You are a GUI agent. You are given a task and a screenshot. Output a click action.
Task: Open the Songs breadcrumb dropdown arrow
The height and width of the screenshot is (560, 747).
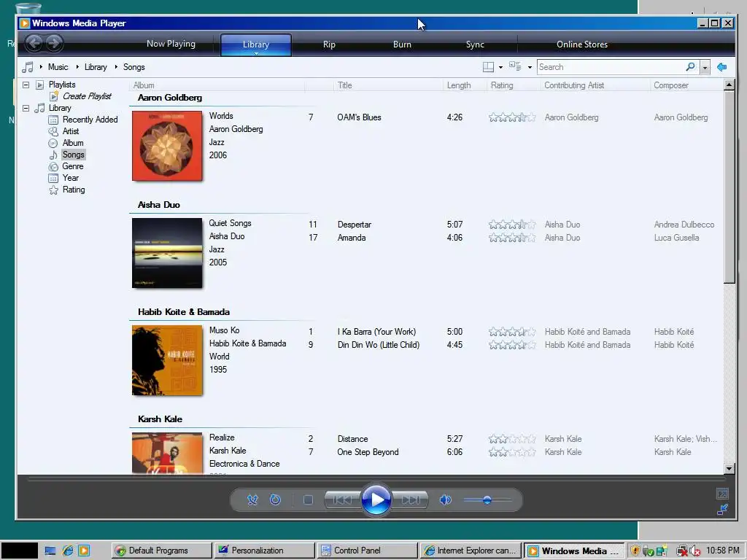tap(116, 67)
